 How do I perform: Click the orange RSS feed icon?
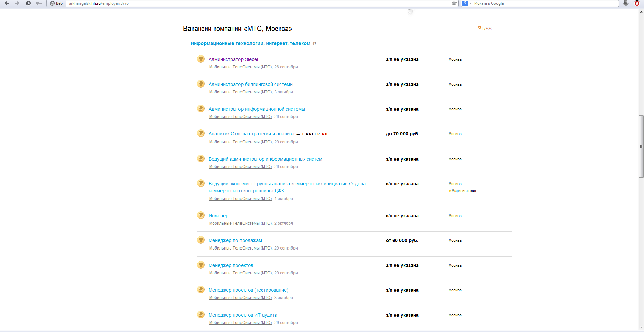click(479, 29)
